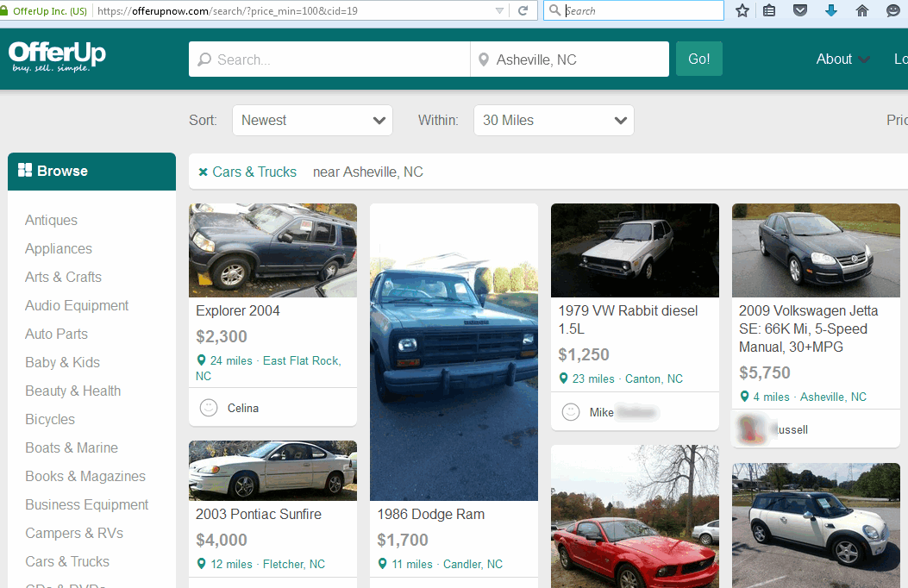Reload the page with the refresh icon
Screen dimensions: 908x588
point(523,10)
